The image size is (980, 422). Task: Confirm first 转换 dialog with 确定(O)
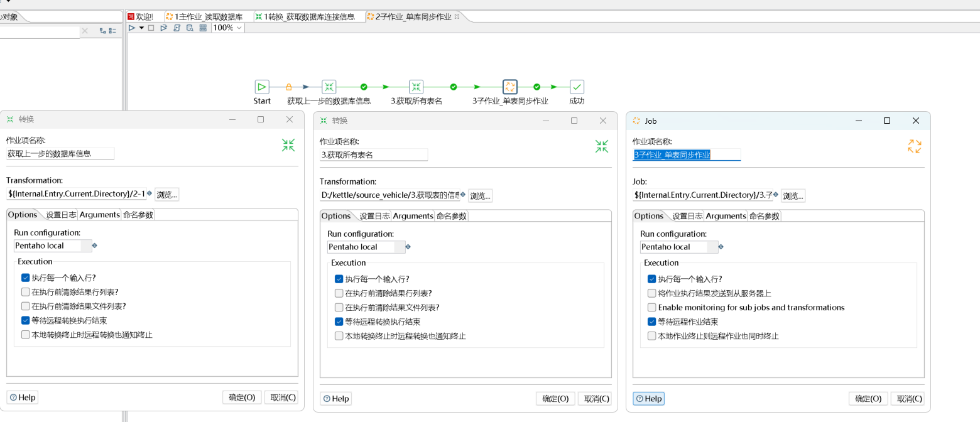click(x=242, y=398)
